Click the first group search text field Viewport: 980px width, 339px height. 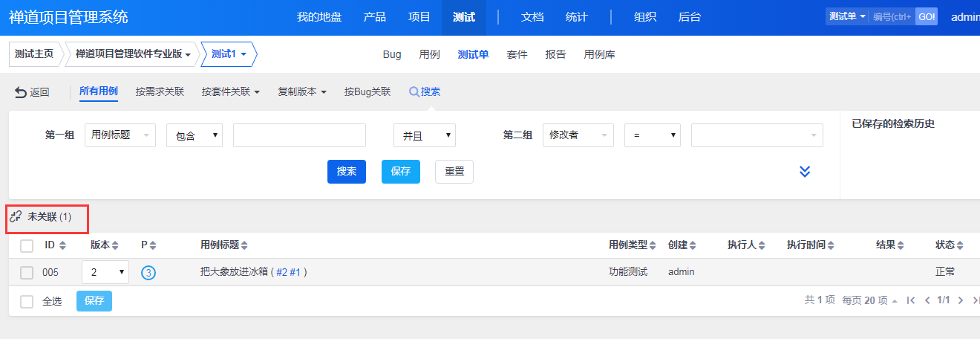pyautogui.click(x=299, y=135)
